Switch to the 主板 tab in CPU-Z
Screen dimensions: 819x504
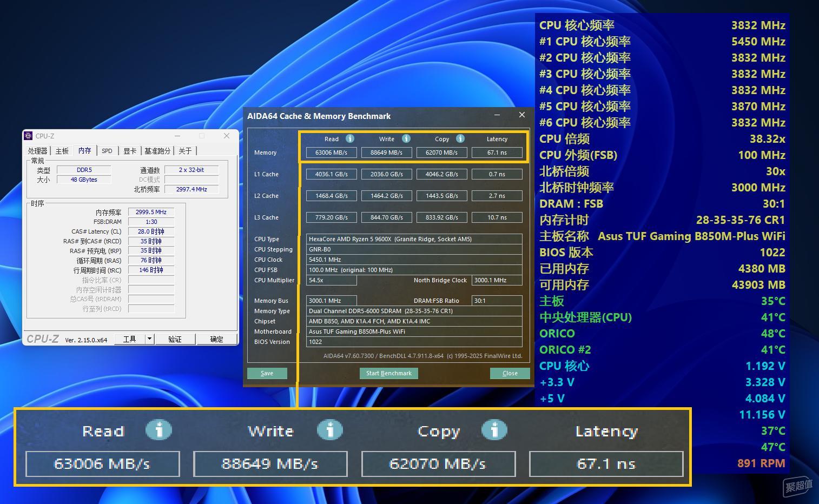pos(62,151)
